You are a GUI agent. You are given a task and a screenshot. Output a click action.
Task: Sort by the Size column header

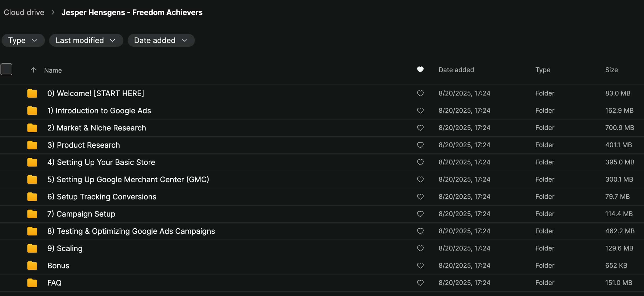(611, 70)
